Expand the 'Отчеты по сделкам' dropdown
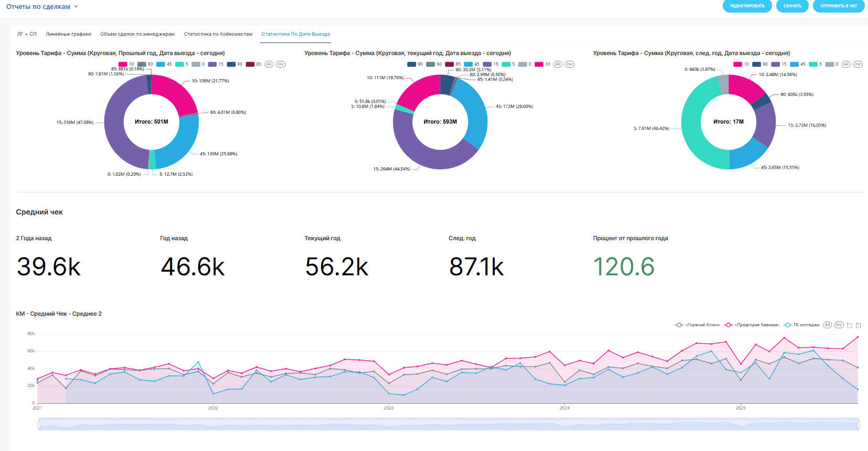This screenshot has width=868, height=451. [42, 7]
